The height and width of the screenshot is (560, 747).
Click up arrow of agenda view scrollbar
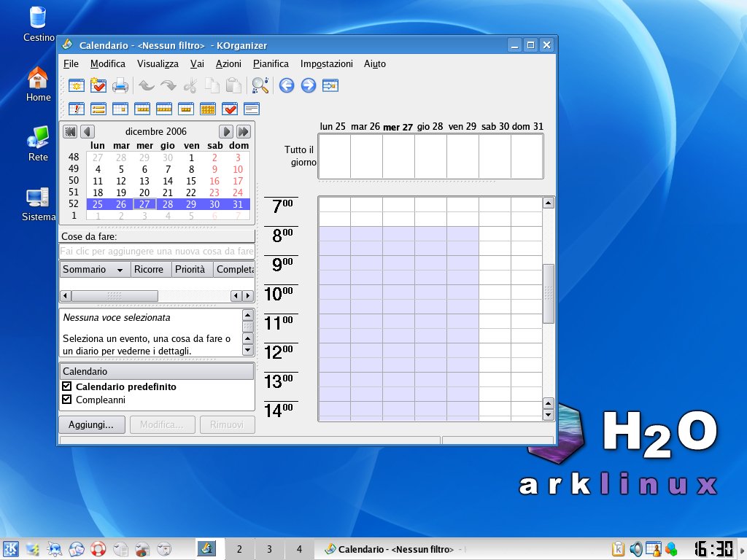pyautogui.click(x=549, y=203)
